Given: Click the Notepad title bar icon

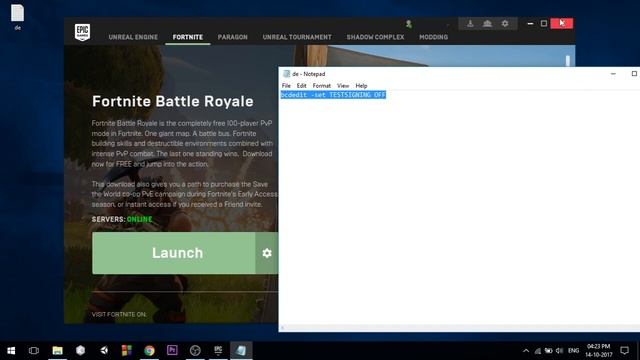Looking at the screenshot, I should click(x=286, y=74).
